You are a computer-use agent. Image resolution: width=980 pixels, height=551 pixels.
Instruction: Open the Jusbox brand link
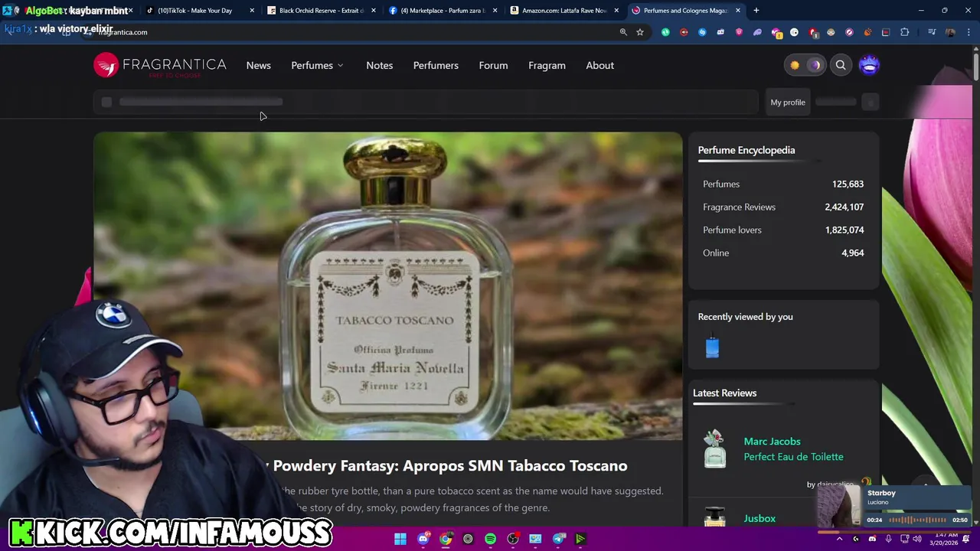pos(759,518)
